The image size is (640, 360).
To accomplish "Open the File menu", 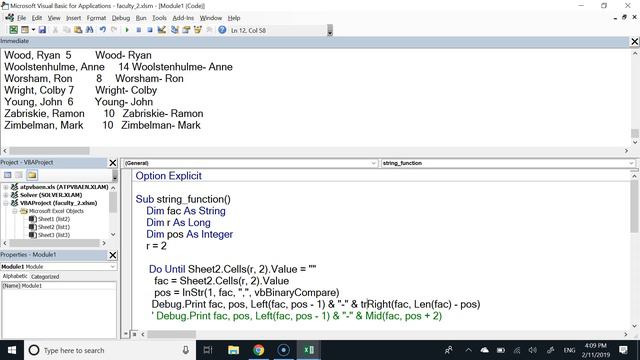I will coord(21,18).
